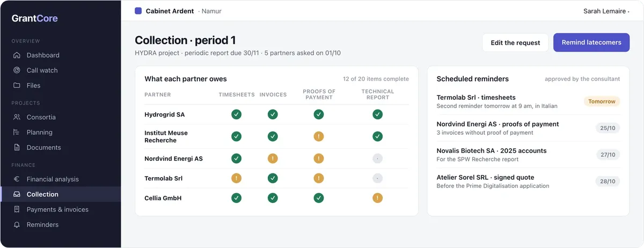The height and width of the screenshot is (248, 644).
Task: Click Institut Meuse Recherche technical report check
Action: (377, 136)
